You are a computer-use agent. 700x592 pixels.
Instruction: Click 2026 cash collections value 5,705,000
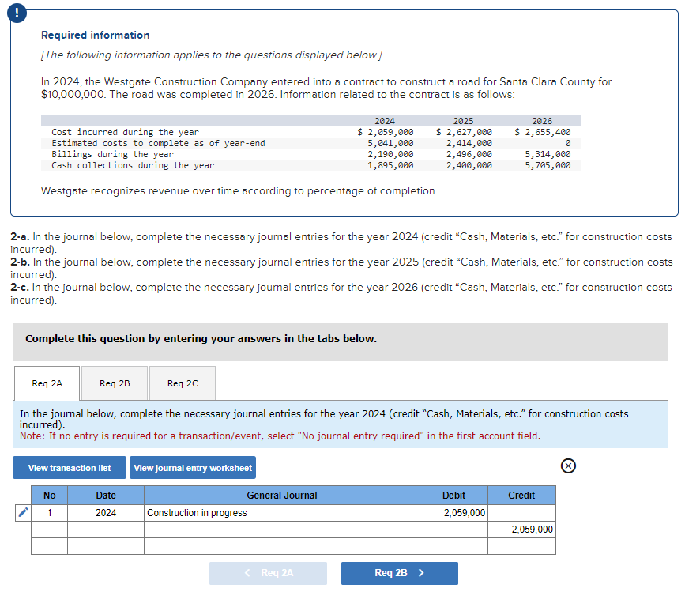point(548,165)
